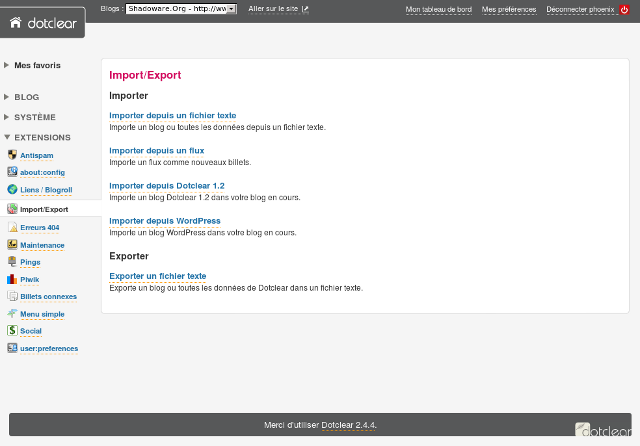The height and width of the screenshot is (446, 640).
Task: Click the Billets connexes icon
Action: (x=12, y=296)
